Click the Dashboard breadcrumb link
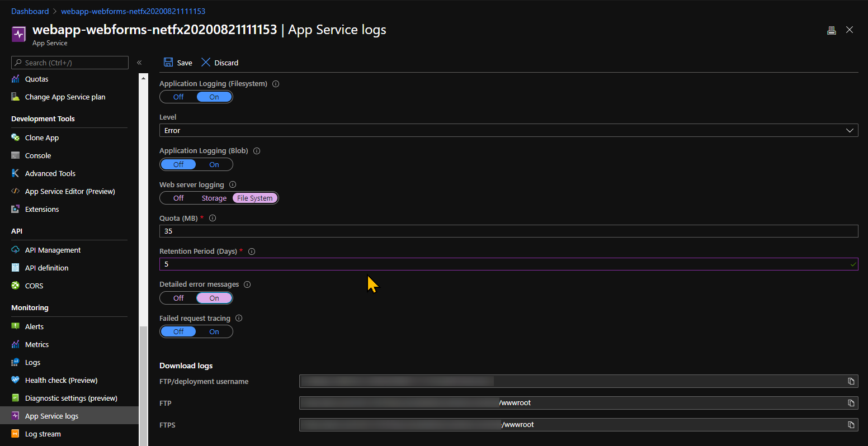 click(30, 11)
